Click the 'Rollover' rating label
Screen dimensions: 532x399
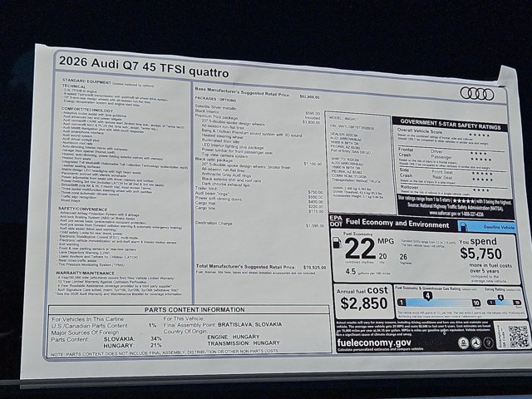click(409, 187)
